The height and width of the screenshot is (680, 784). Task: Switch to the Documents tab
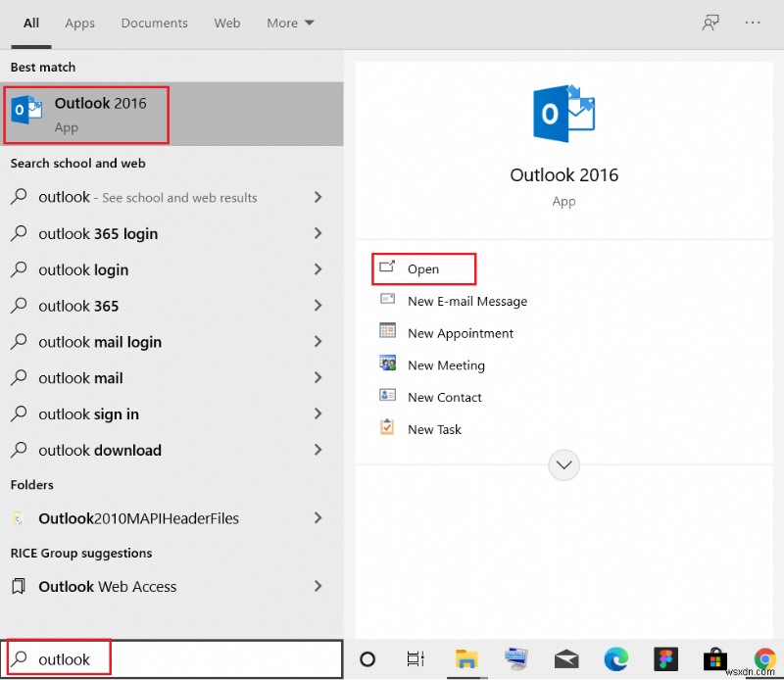[154, 23]
